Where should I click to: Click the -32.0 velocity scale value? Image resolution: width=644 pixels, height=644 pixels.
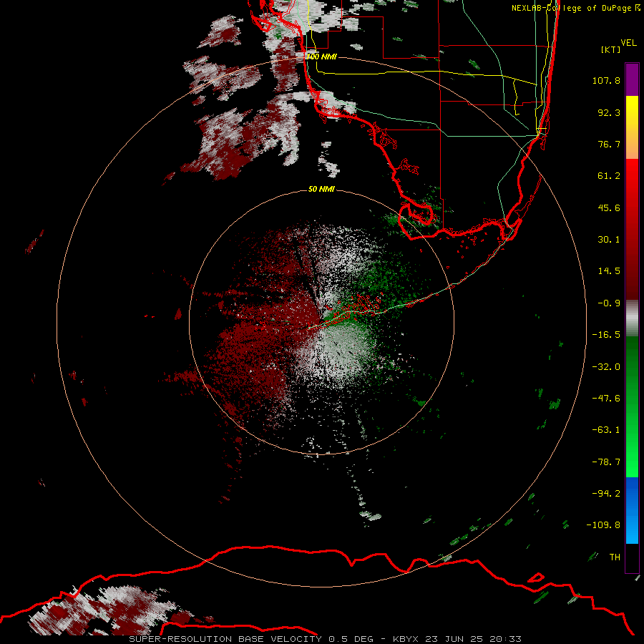coord(606,367)
